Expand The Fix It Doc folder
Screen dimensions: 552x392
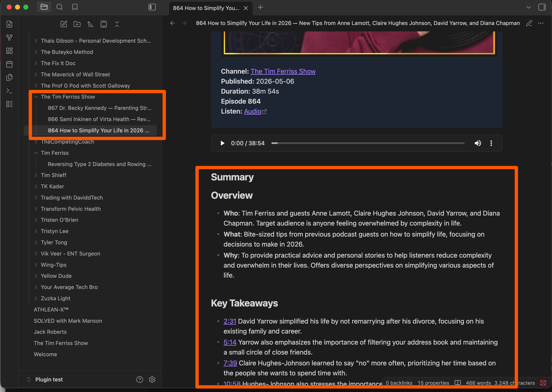[x=36, y=63]
